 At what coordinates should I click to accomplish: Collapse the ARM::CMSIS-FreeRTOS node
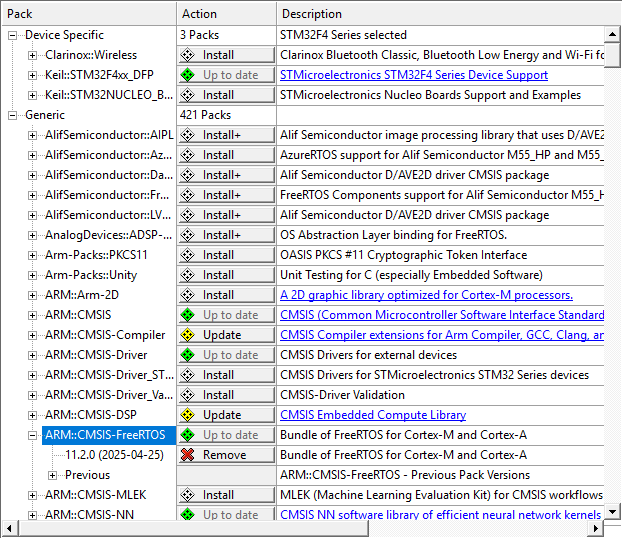(33, 435)
